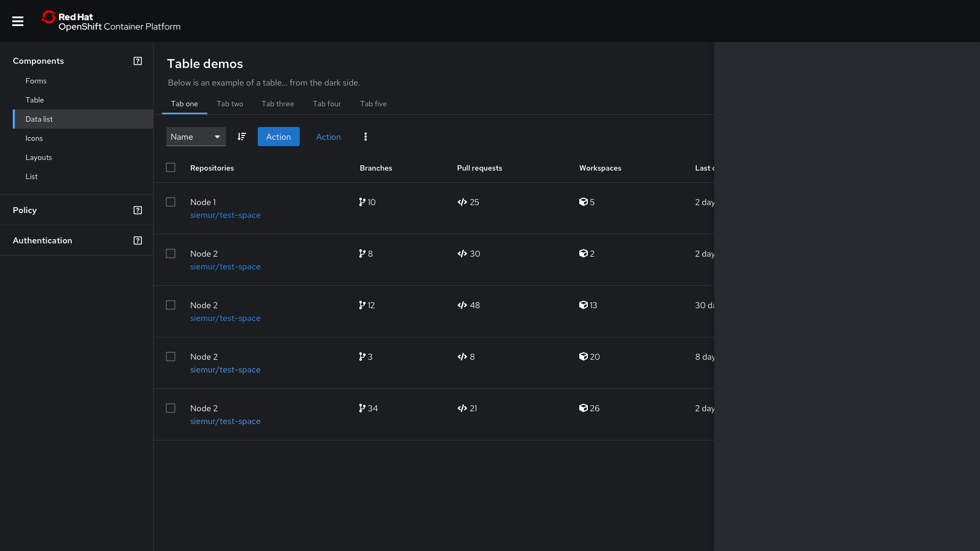Click the help icon beside Components
The width and height of the screenshot is (980, 551).
coord(138,61)
